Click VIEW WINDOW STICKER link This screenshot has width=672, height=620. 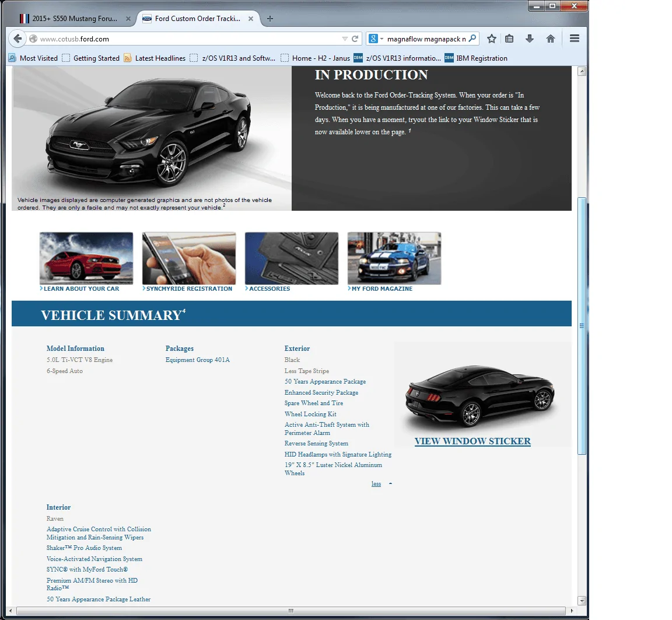coord(473,441)
